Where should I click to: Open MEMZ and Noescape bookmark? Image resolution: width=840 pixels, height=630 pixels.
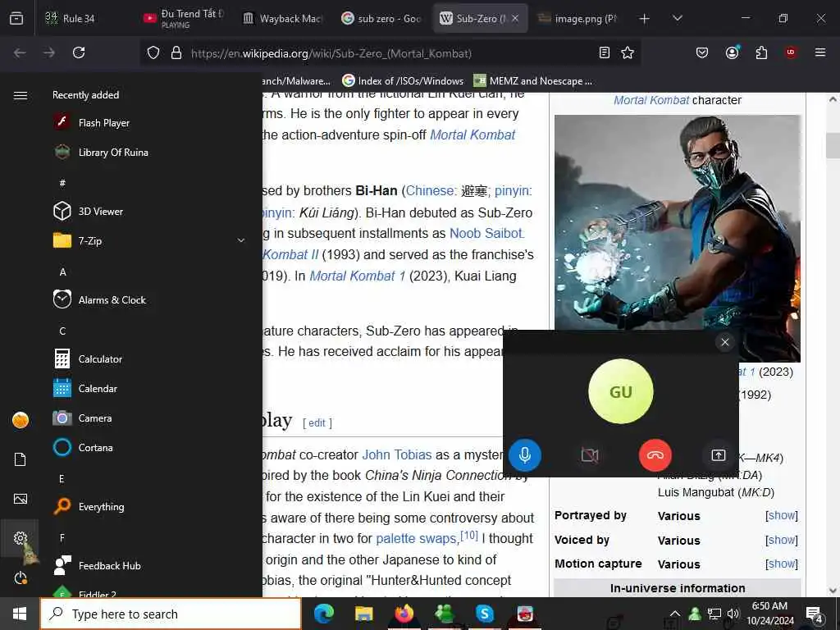533,81
